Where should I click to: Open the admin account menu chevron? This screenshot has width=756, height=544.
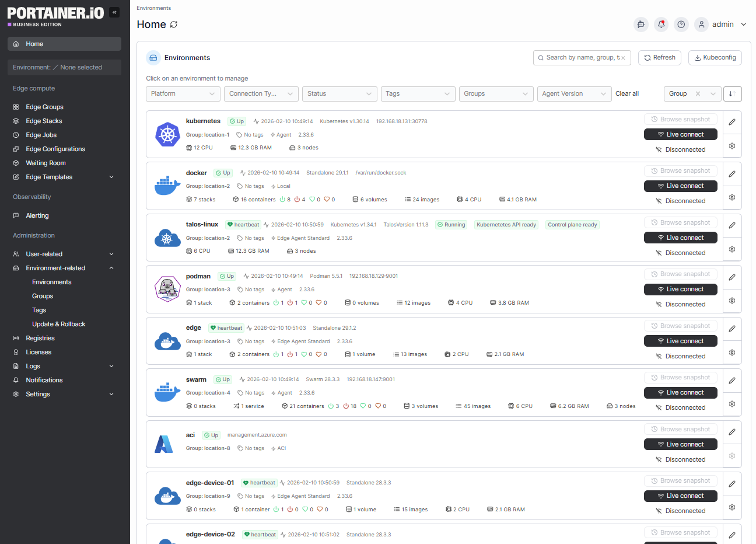point(744,25)
